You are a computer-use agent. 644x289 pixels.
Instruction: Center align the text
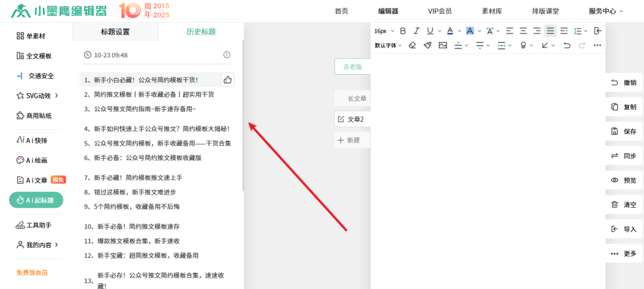(524, 31)
